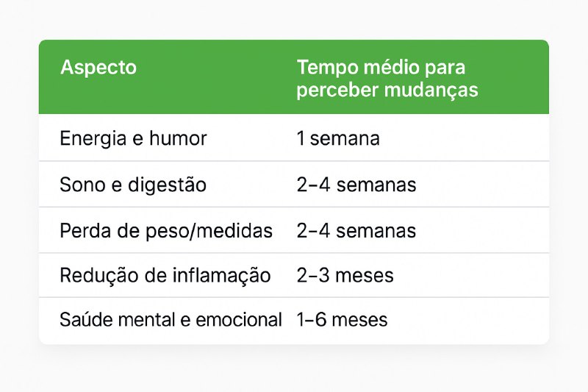Click the Sono e digestão label
Screen dimensions: 588x392
click(133, 185)
